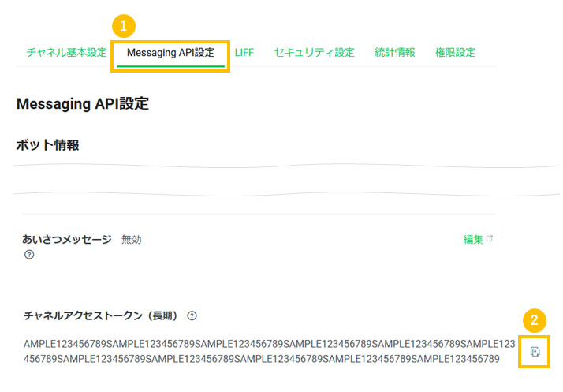
Task: Copy the channel access token
Action: pyautogui.click(x=535, y=352)
